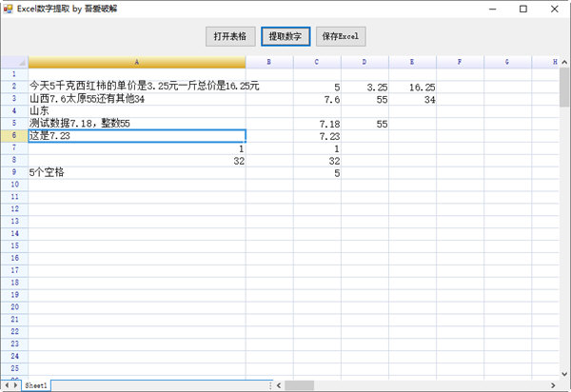Screen dimensions: 571x392
Task: Click cell containing 5个空格
Action: 137,173
